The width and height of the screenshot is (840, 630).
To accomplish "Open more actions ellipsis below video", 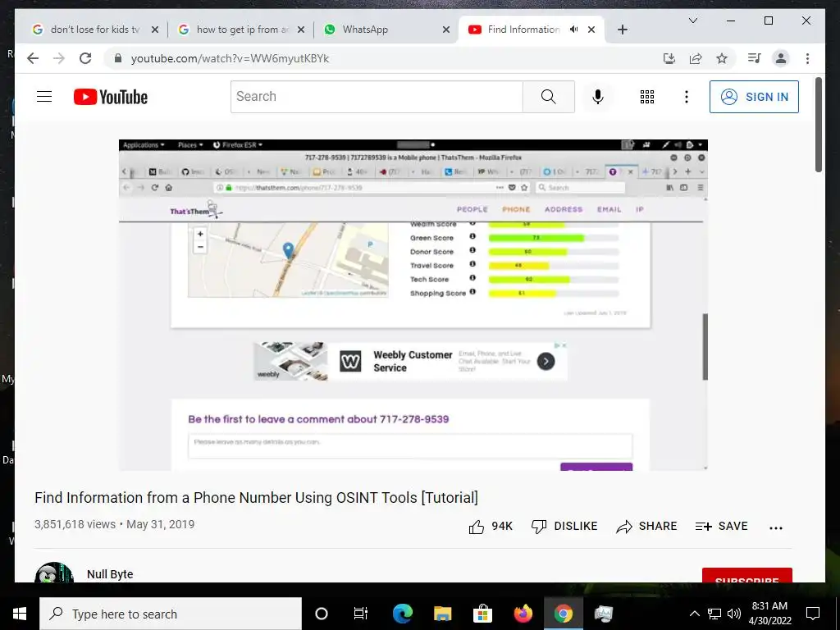I will click(776, 527).
